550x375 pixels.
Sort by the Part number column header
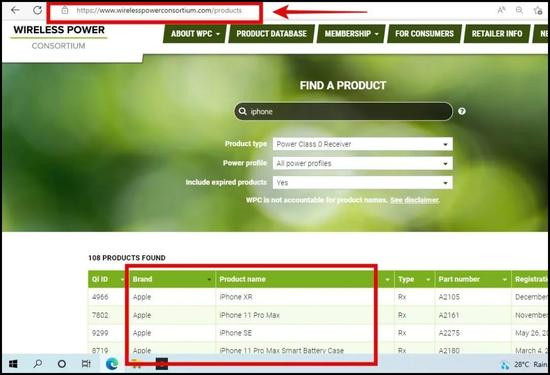pos(472,279)
